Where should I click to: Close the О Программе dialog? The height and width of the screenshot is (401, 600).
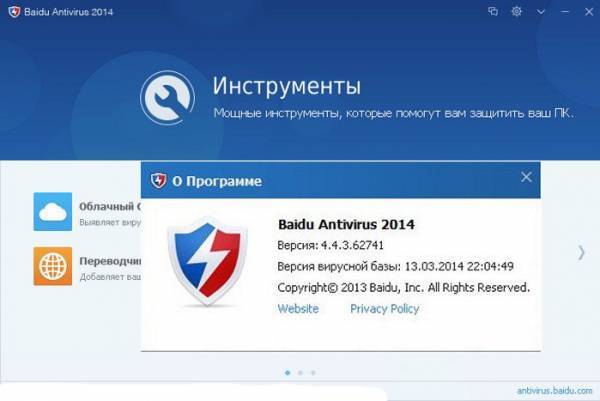point(526,177)
